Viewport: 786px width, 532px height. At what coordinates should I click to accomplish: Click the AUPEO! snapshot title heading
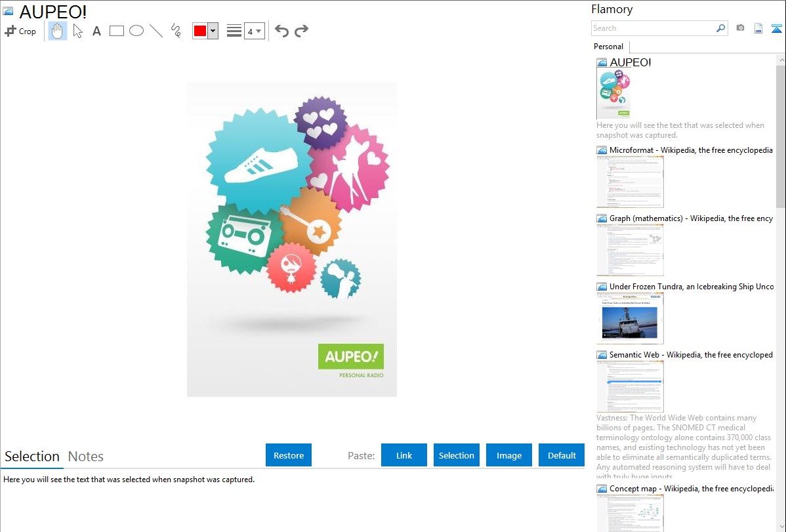[52, 12]
